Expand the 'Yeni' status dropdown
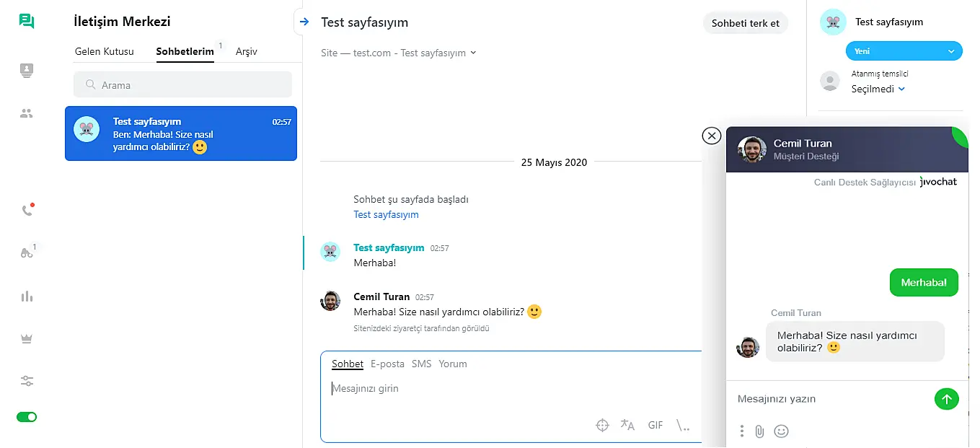The image size is (980, 448). 904,51
